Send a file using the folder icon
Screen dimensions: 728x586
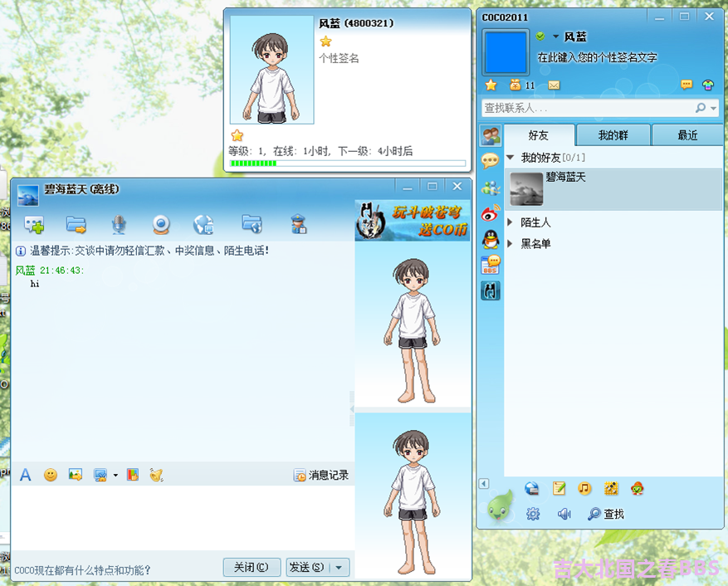click(x=76, y=225)
